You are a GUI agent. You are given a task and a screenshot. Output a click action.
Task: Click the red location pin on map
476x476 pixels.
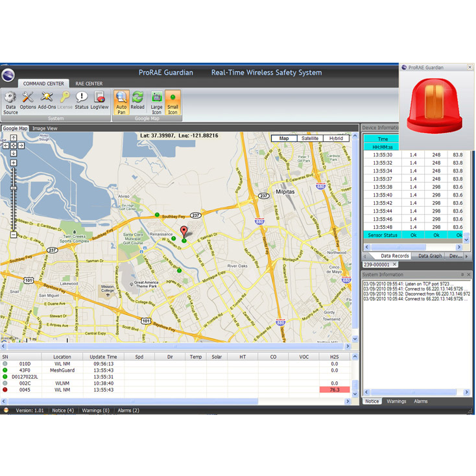184,232
